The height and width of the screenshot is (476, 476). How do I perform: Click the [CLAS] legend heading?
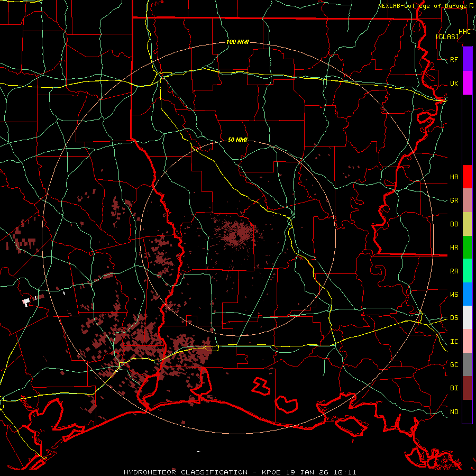(x=447, y=36)
